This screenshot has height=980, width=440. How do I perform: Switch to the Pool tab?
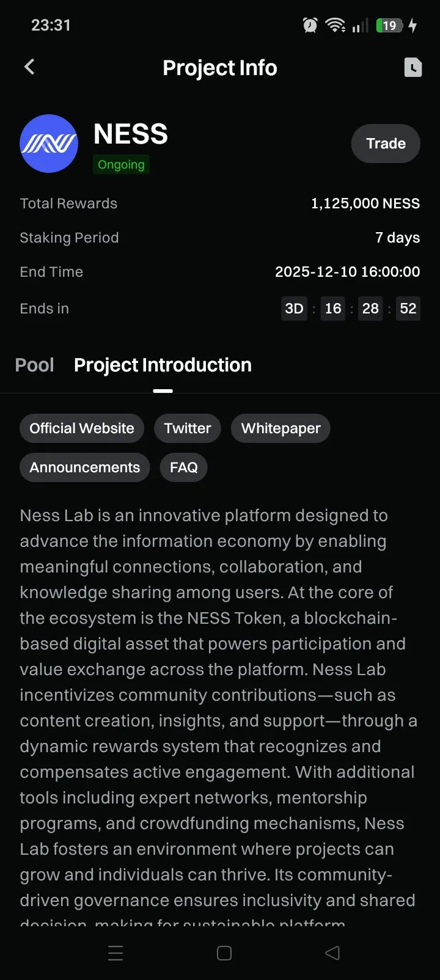click(34, 365)
